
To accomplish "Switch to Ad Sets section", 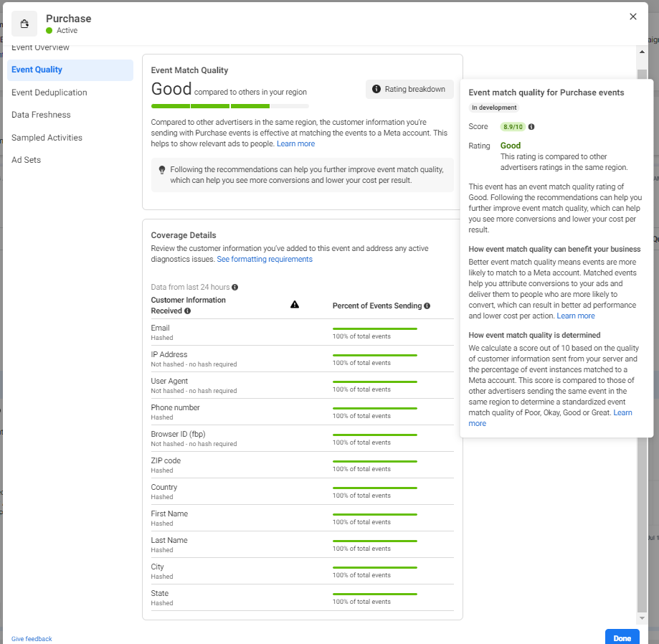I will point(27,160).
